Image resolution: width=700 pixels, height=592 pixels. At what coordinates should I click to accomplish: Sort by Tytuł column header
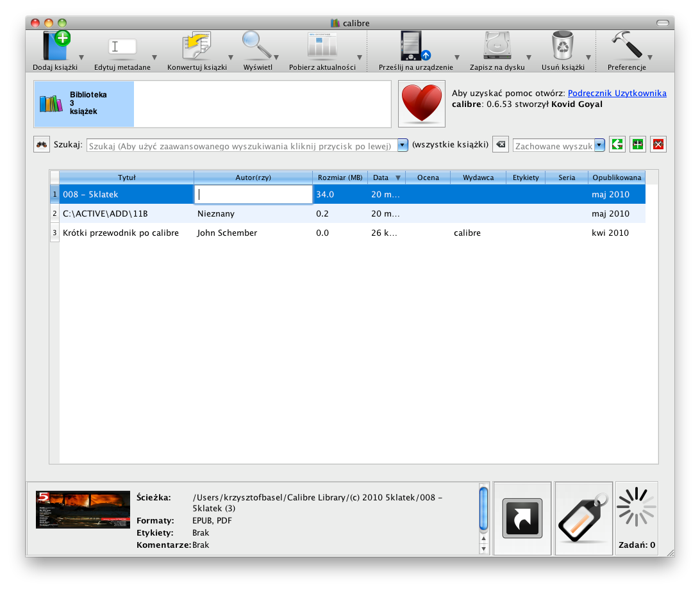[x=126, y=177]
